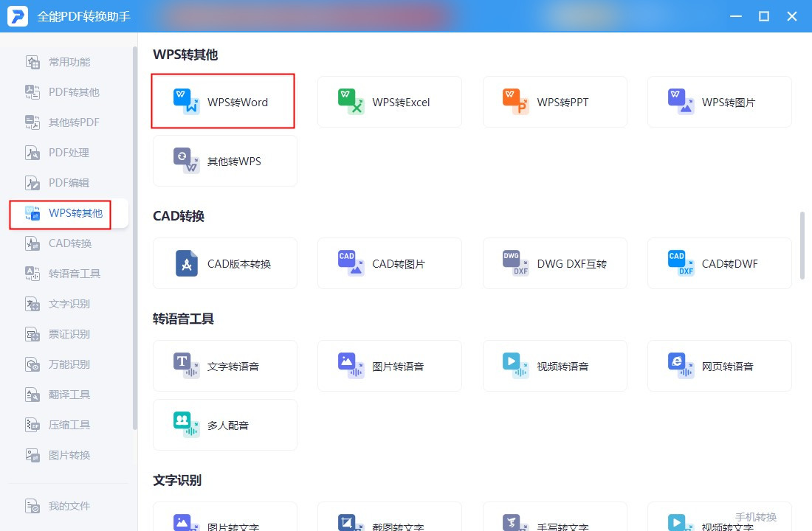The width and height of the screenshot is (812, 531).
Task: Click the WPS转图片 tool icon
Action: click(681, 102)
